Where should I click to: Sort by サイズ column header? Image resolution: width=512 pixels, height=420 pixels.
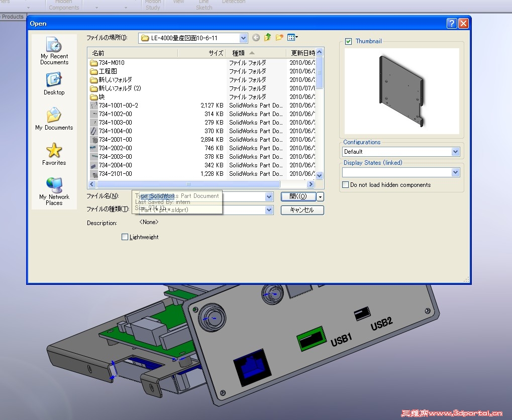pos(202,53)
